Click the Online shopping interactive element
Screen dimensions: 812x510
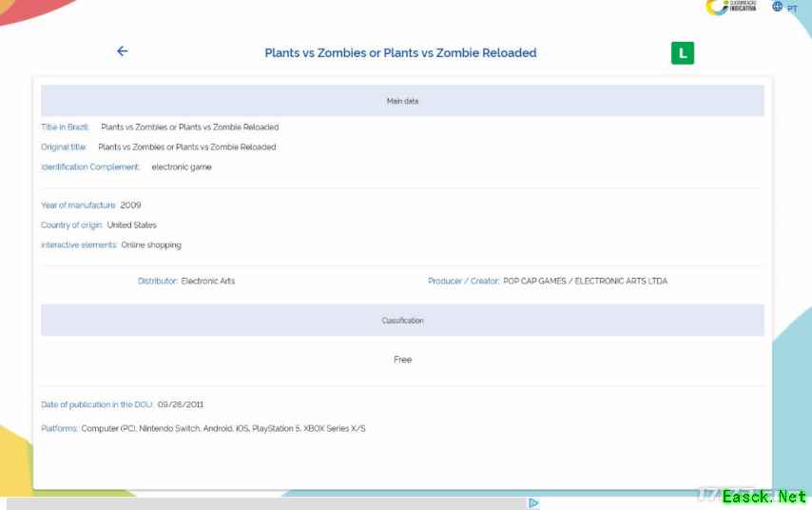[150, 245]
